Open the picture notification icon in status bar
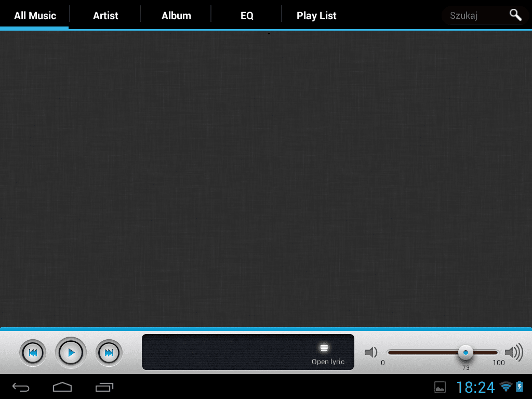This screenshot has height=399, width=532. pyautogui.click(x=440, y=387)
